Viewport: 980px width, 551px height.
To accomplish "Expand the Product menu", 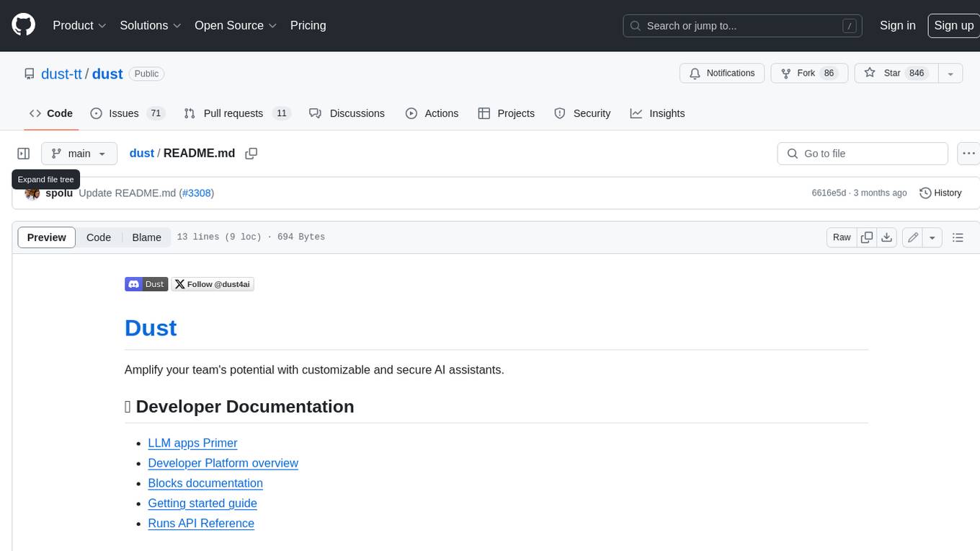I will pyautogui.click(x=79, y=25).
